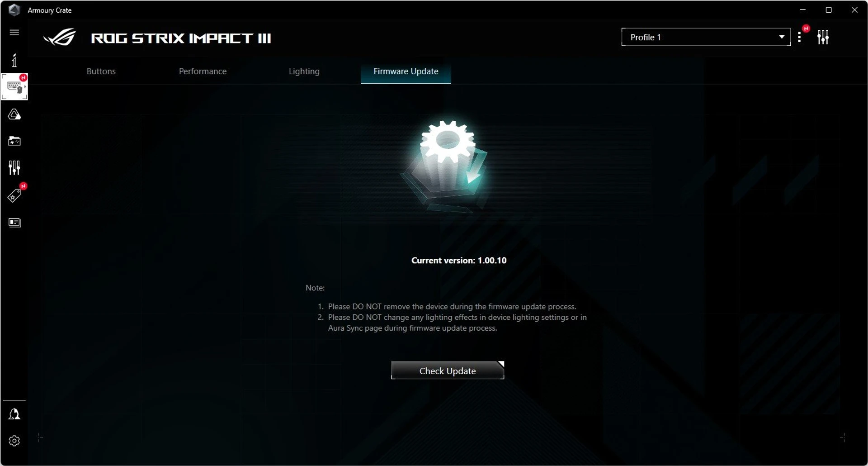Open Scenario Profiles sliders sidebar icon

(14, 168)
